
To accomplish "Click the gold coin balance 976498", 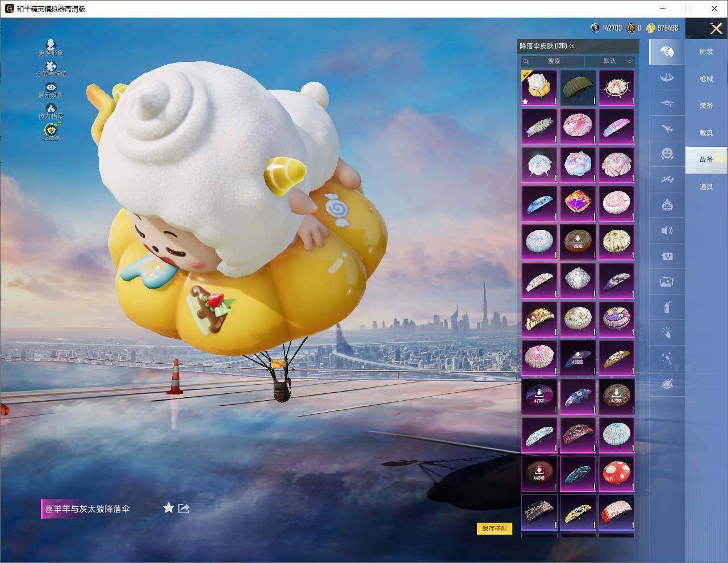I will point(662,28).
